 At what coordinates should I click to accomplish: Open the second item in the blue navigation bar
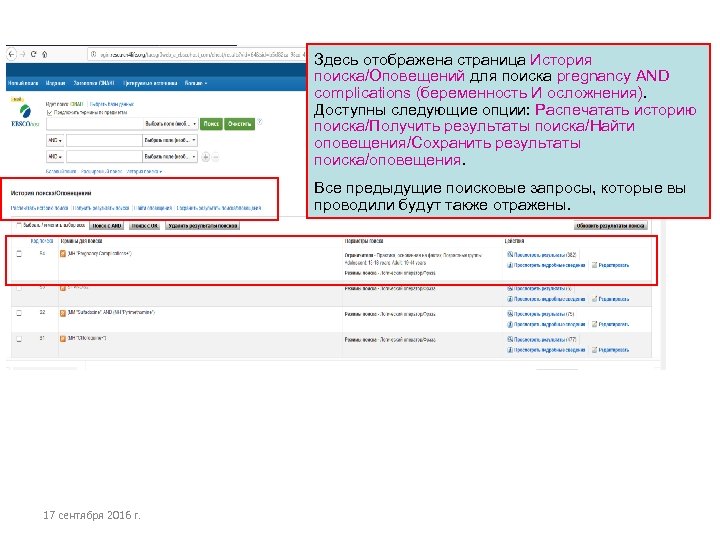[x=56, y=83]
